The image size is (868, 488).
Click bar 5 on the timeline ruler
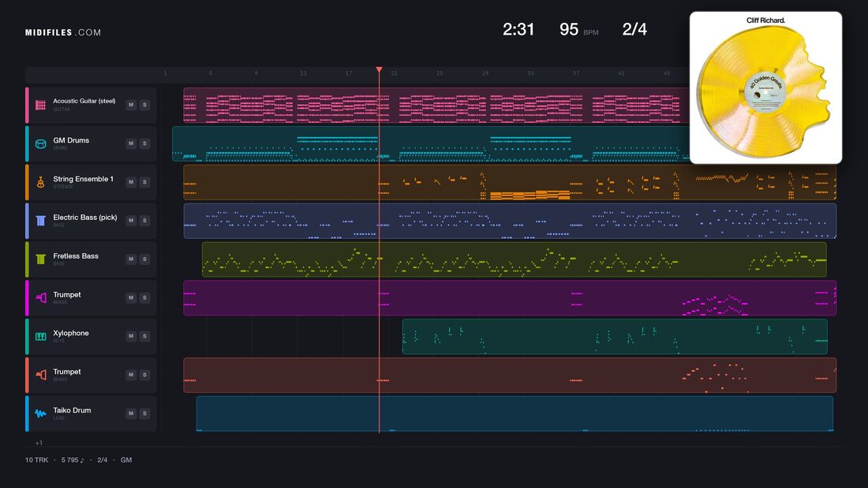211,73
